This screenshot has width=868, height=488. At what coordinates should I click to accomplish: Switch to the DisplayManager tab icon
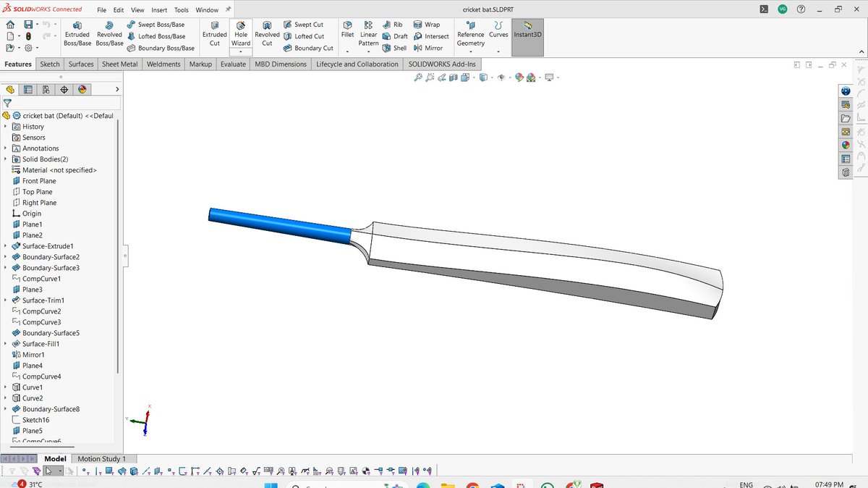tap(82, 90)
